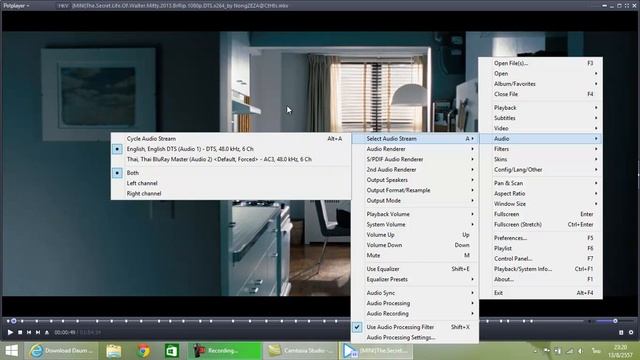640x360 pixels.
Task: Open the Windows Store taskbar icon
Action: point(172,351)
